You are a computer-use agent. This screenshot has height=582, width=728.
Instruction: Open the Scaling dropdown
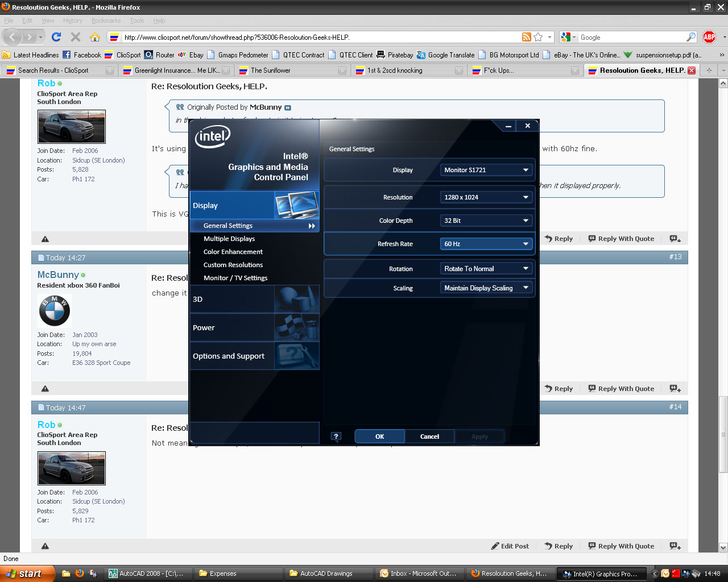pyautogui.click(x=486, y=288)
